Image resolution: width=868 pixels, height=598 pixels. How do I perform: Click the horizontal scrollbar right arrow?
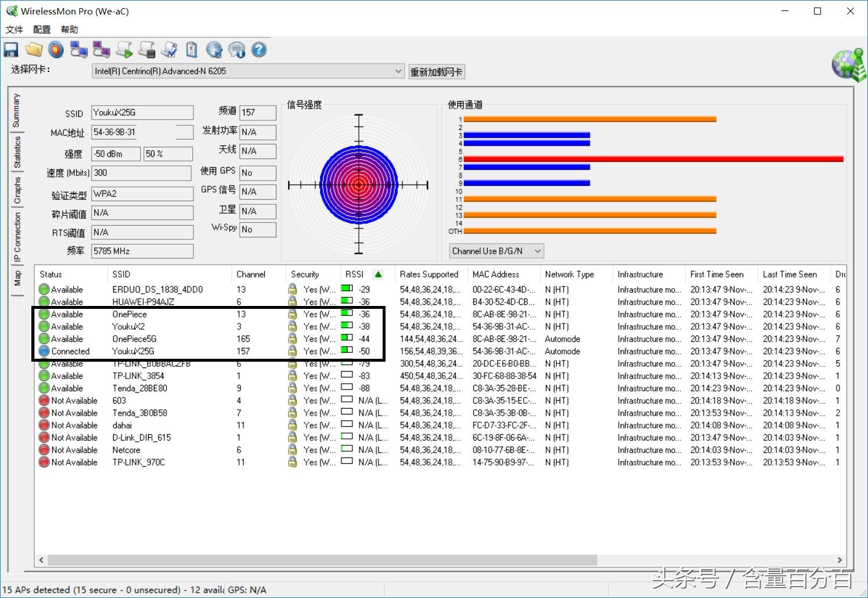[x=840, y=560]
